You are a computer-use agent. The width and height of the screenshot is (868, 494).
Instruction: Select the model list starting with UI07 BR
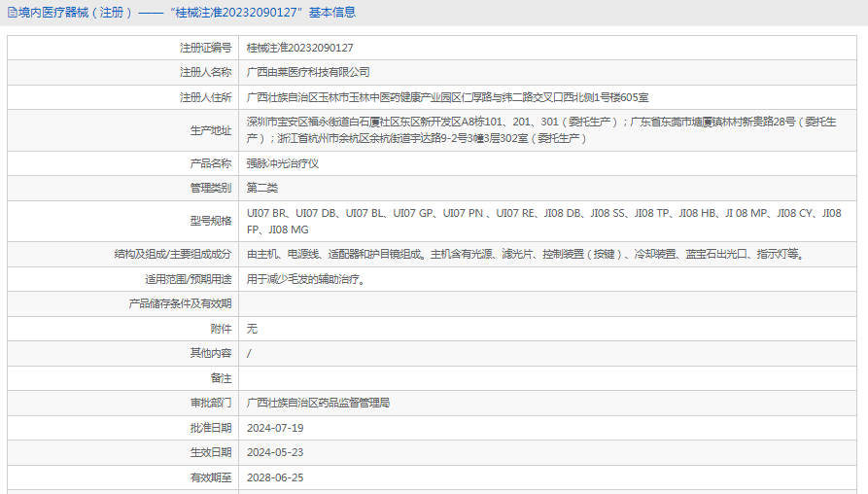tap(544, 221)
